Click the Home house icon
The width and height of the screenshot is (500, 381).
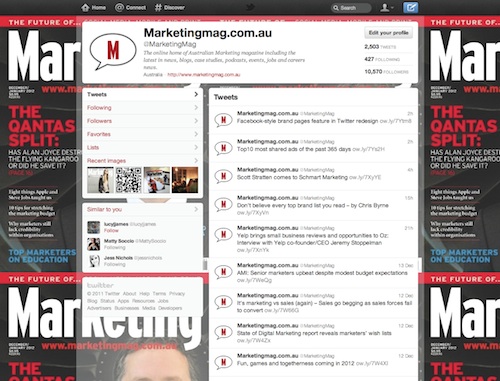pyautogui.click(x=86, y=7)
